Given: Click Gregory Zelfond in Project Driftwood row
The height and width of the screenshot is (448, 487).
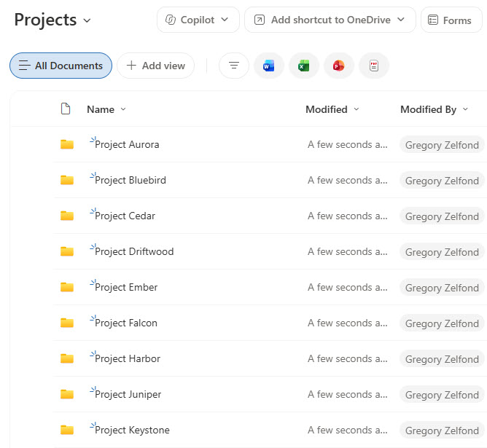Looking at the screenshot, I should (442, 252).
